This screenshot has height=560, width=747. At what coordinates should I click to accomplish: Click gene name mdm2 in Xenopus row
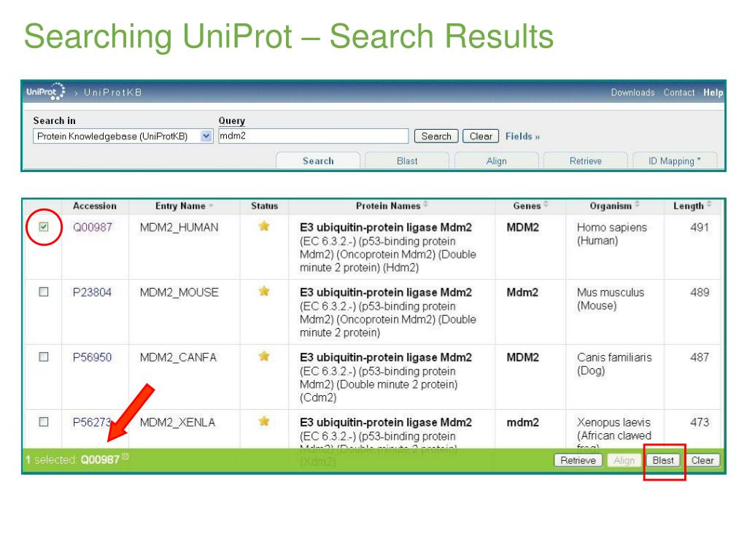522,422
